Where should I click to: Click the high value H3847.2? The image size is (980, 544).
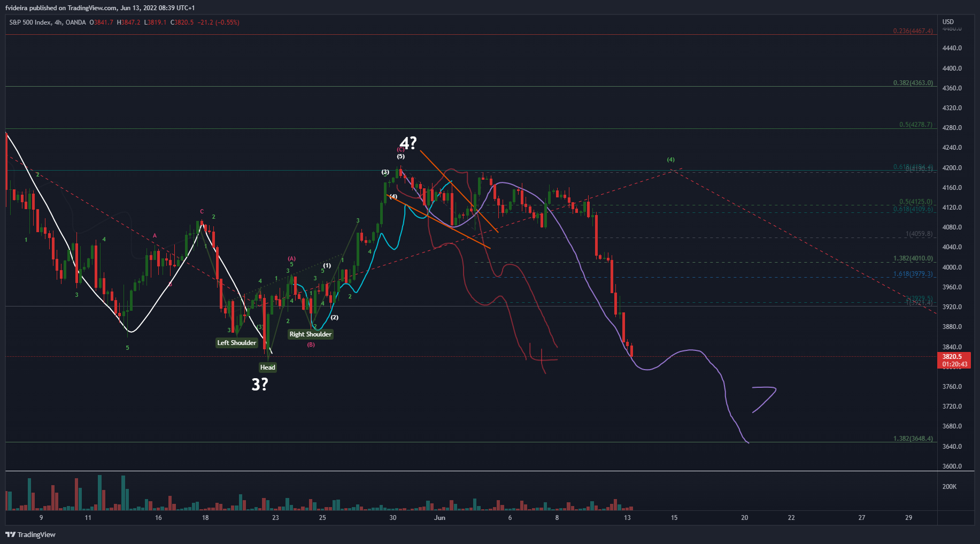click(x=129, y=22)
